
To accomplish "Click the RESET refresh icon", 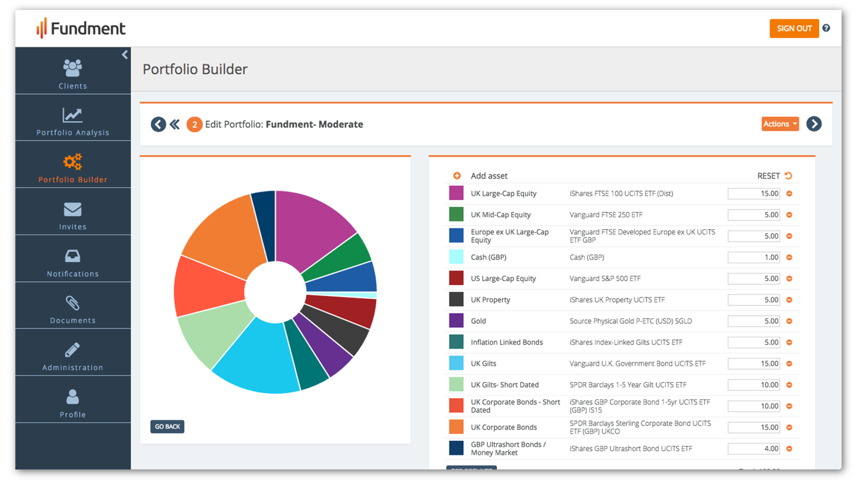I will point(788,176).
